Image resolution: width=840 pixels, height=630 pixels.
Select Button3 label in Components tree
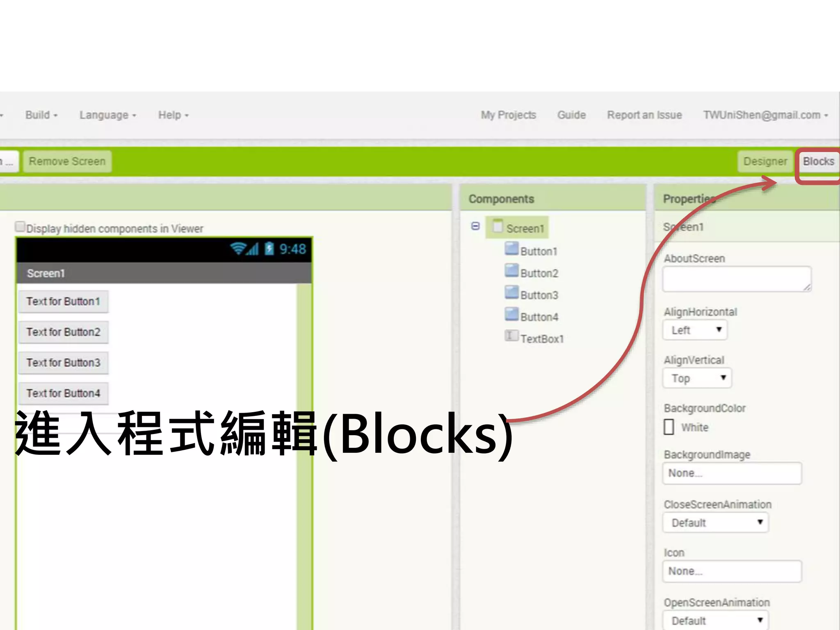pos(539,295)
